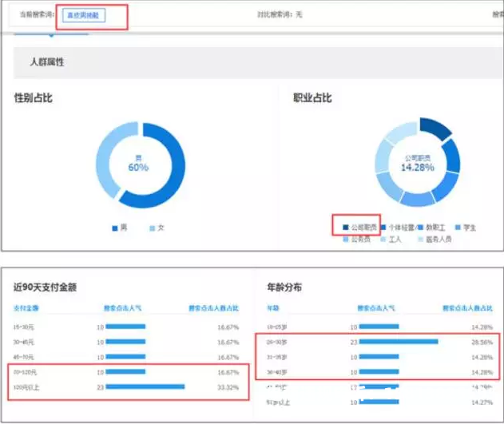The height and width of the screenshot is (424, 504).
Task: Click the 女 legend color square
Action: click(x=153, y=228)
